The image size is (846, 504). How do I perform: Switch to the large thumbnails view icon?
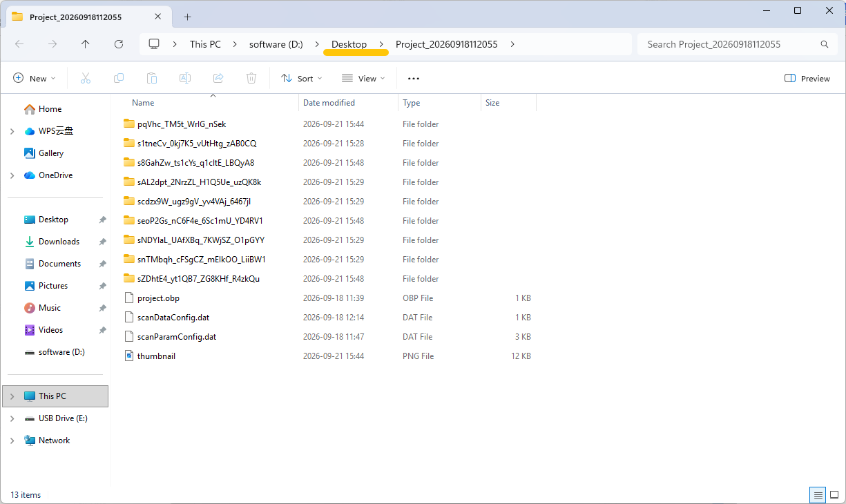pyautogui.click(x=834, y=495)
